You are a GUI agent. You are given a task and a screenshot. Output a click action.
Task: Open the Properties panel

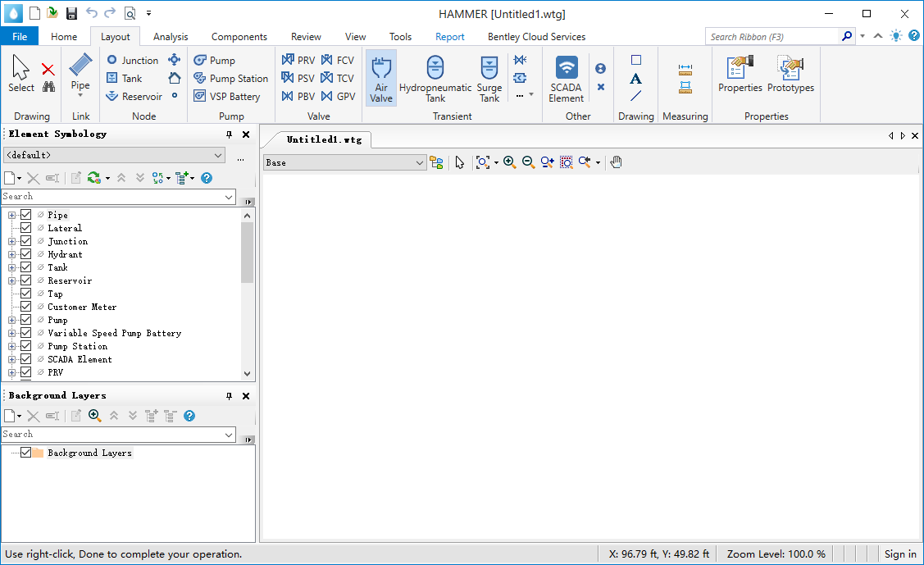click(740, 74)
